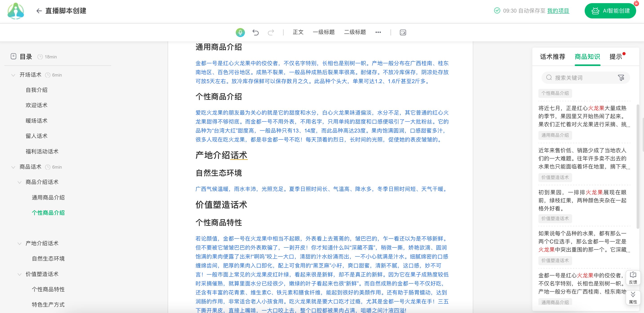Click the 自然生态环境 heading in the editor
The height and width of the screenshot is (313, 644).
click(218, 173)
